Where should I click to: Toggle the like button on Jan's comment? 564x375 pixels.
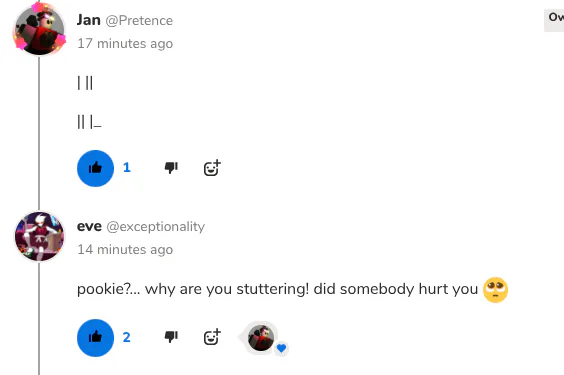95,168
